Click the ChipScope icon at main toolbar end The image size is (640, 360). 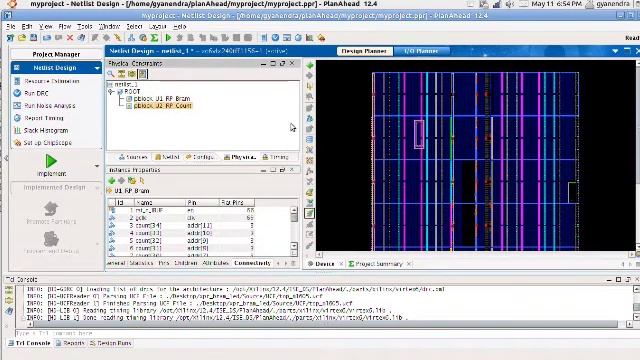point(322,38)
